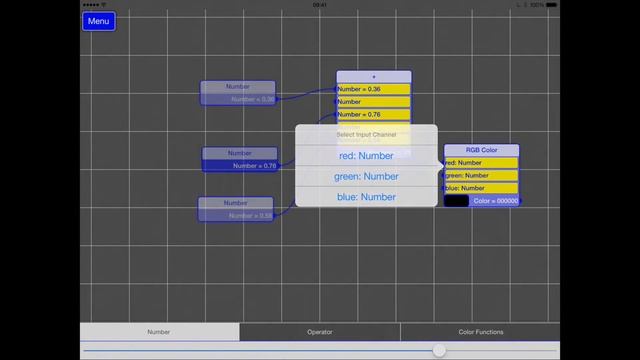Choose blue: Number input channel

[366, 197]
